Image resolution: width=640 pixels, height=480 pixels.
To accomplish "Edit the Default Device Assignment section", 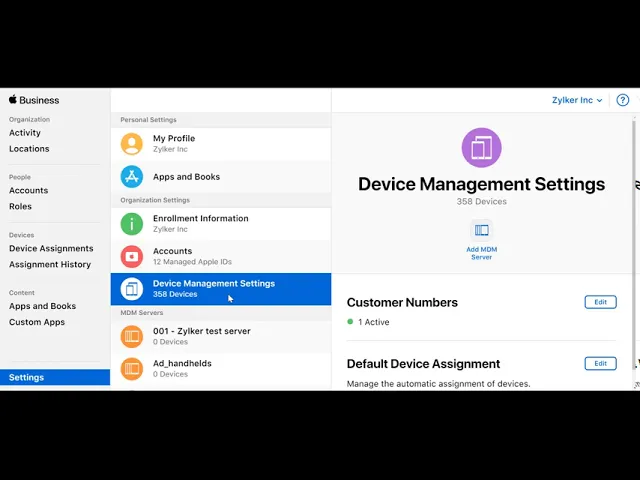I will pyautogui.click(x=600, y=363).
